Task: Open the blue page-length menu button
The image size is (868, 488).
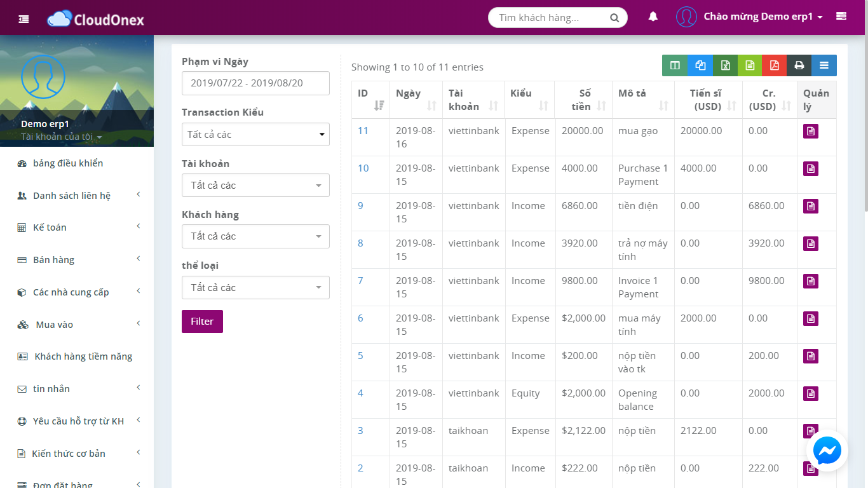Action: [824, 65]
